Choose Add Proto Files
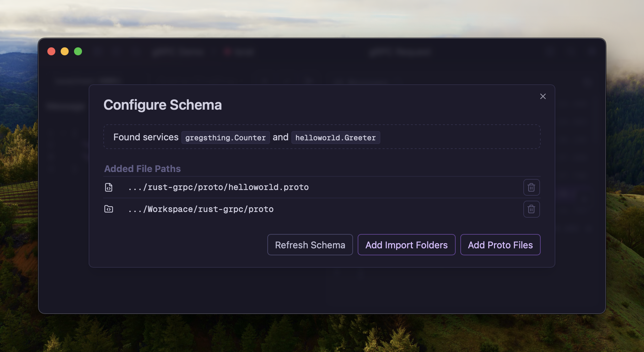644x352 pixels. pyautogui.click(x=500, y=245)
